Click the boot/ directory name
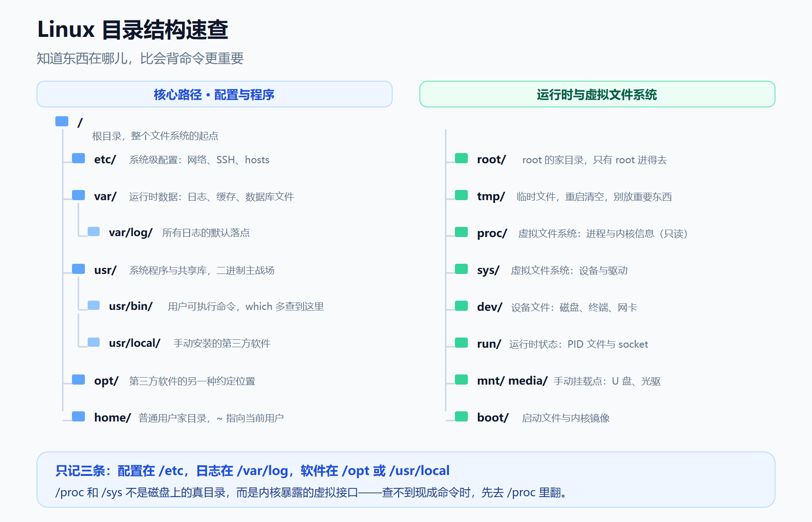The height and width of the screenshot is (522, 812). (x=493, y=418)
